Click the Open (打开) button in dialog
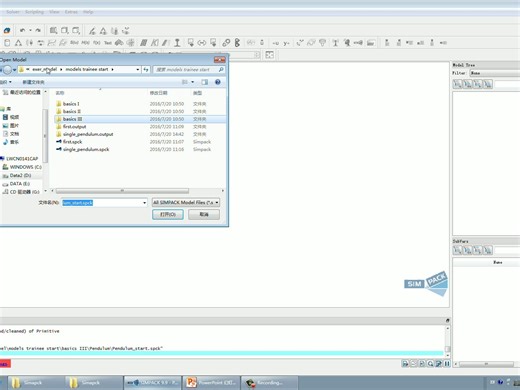520x390 pixels. 168,214
